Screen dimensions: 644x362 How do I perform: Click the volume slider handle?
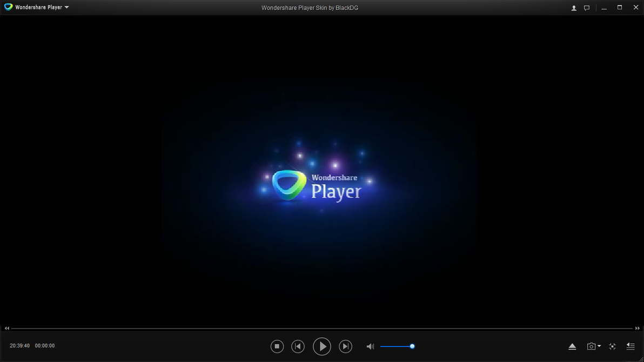(412, 346)
